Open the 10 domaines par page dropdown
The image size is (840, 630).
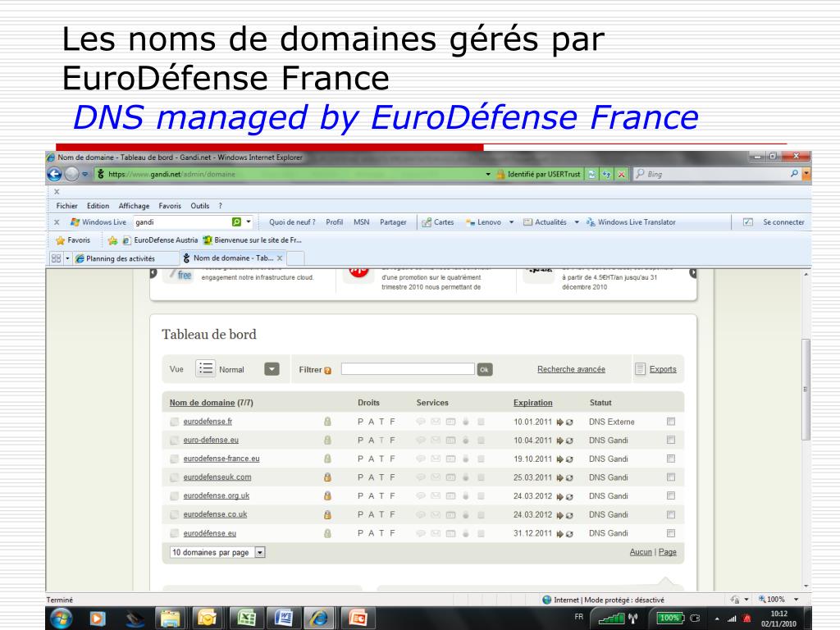[x=260, y=552]
